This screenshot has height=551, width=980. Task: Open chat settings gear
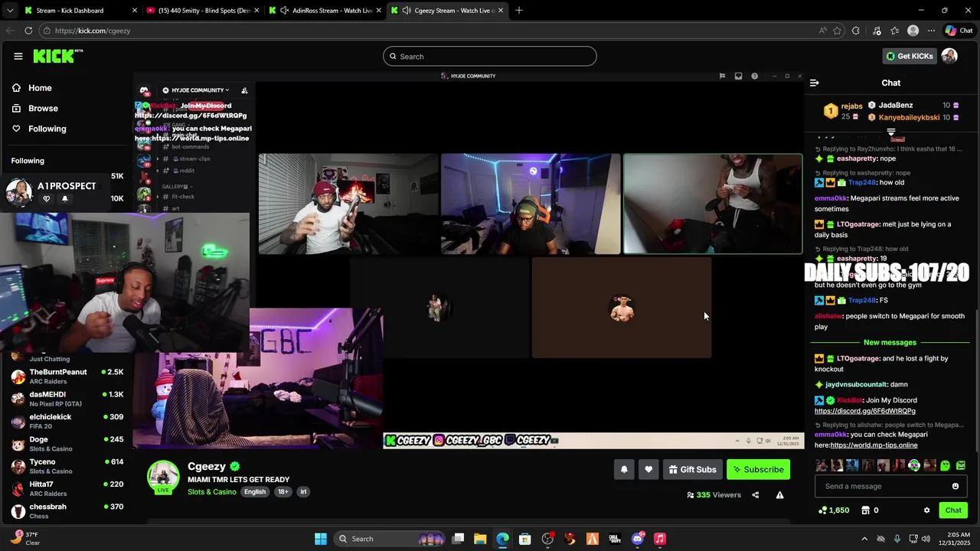point(926,510)
